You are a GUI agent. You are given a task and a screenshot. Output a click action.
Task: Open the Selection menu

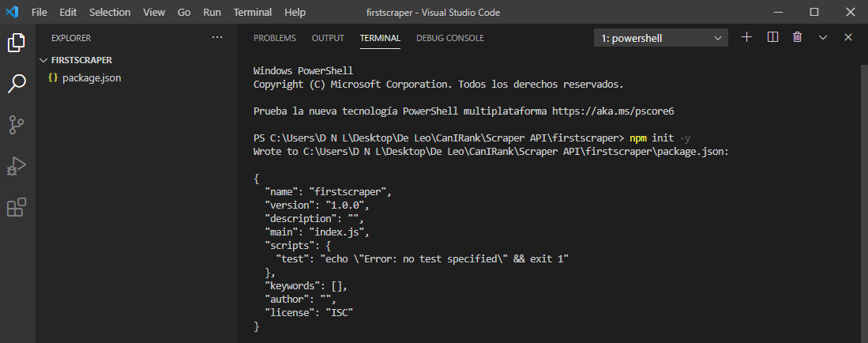[x=110, y=13]
